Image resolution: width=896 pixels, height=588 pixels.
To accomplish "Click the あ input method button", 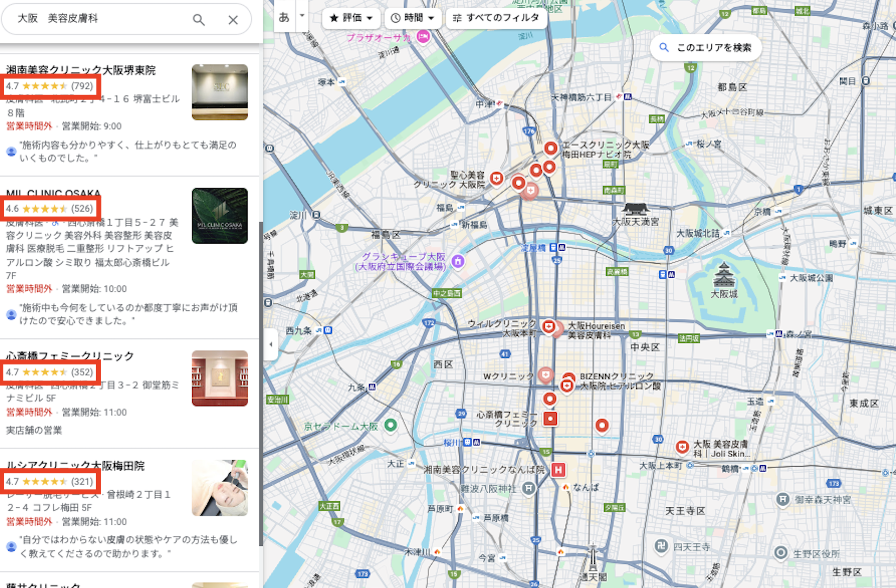I will click(x=284, y=17).
